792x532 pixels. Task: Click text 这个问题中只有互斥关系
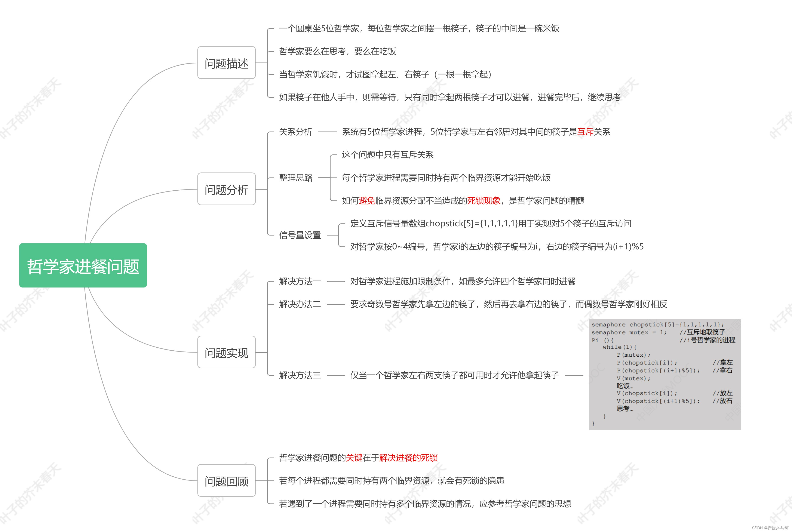(x=388, y=155)
